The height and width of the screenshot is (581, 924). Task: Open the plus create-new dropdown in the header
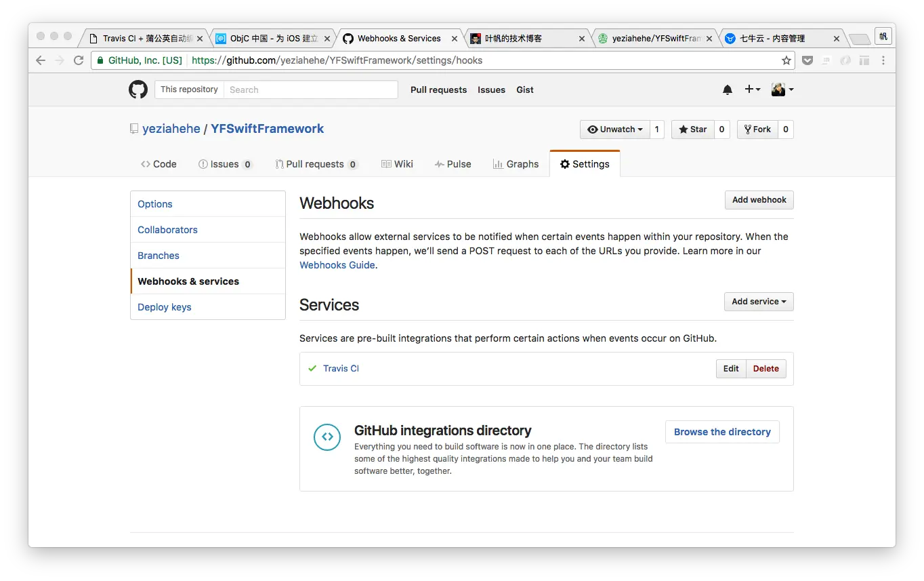[752, 89]
